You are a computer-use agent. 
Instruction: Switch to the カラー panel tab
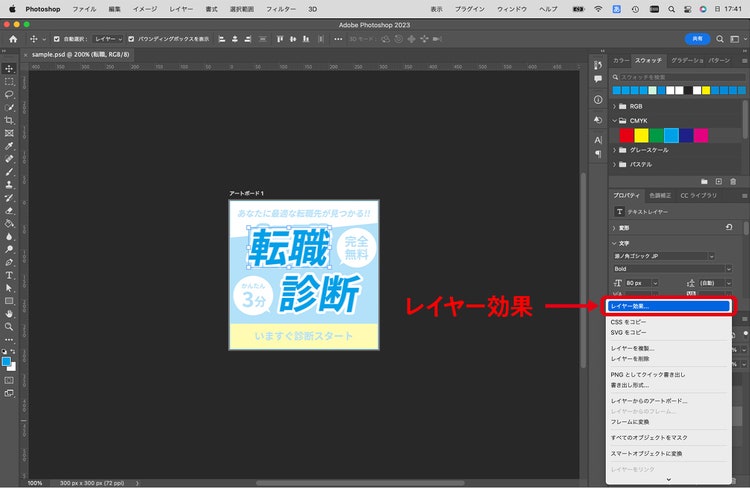(x=621, y=61)
